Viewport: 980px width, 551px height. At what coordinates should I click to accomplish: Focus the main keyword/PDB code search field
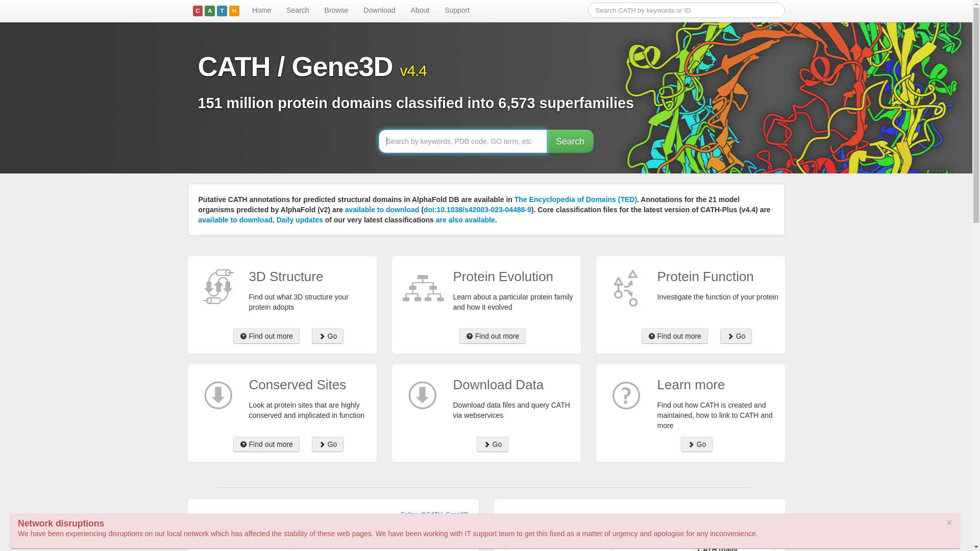(x=462, y=141)
